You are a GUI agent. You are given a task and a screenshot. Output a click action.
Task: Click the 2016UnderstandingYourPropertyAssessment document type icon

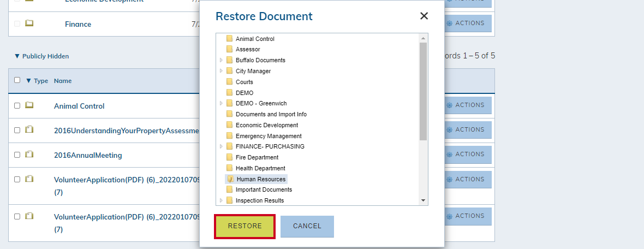(29, 130)
